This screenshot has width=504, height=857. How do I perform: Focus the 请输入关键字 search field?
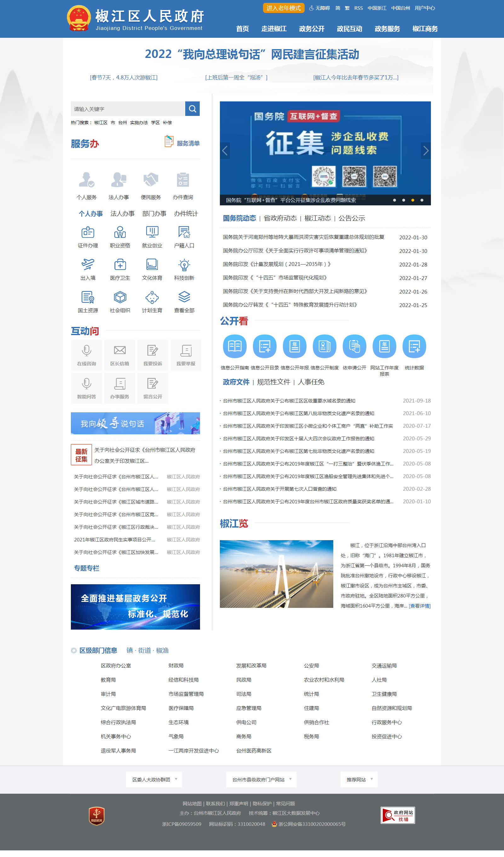click(128, 109)
